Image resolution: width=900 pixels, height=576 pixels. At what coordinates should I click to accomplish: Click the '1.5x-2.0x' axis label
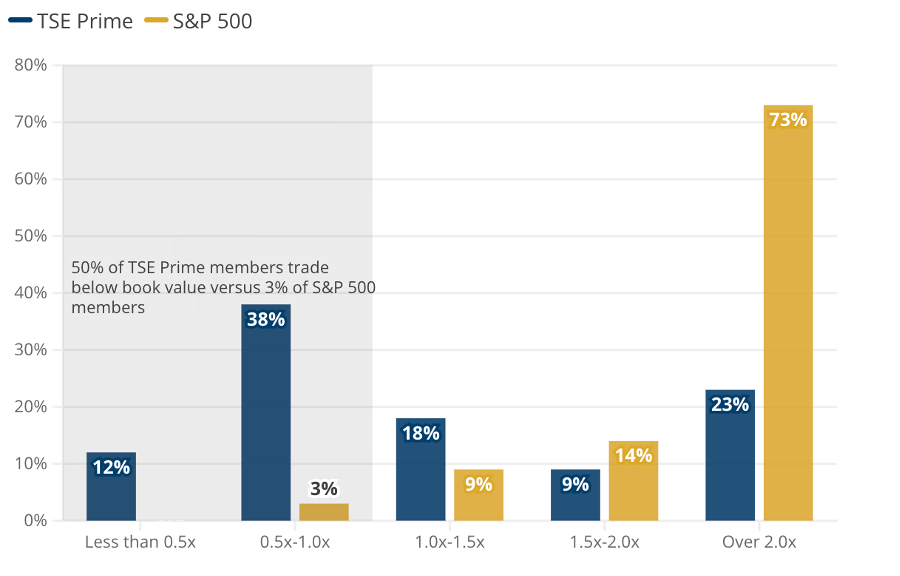click(604, 542)
